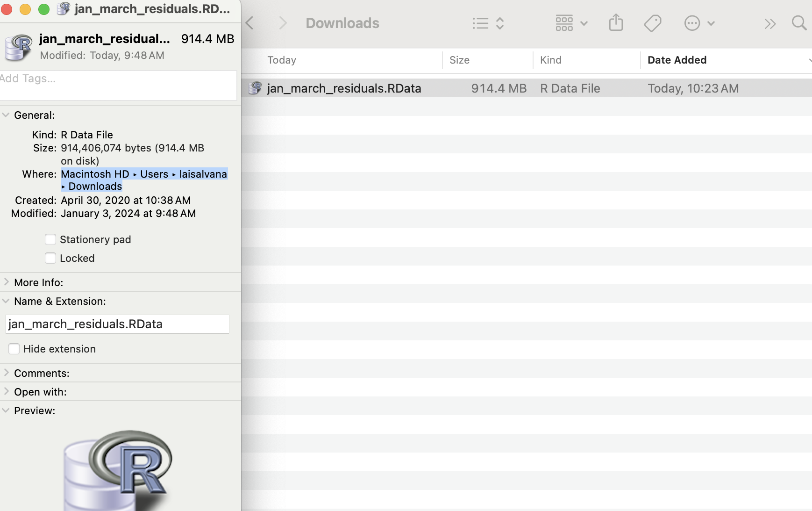This screenshot has width=812, height=511.
Task: Open the group-by grid icon menu
Action: [564, 23]
